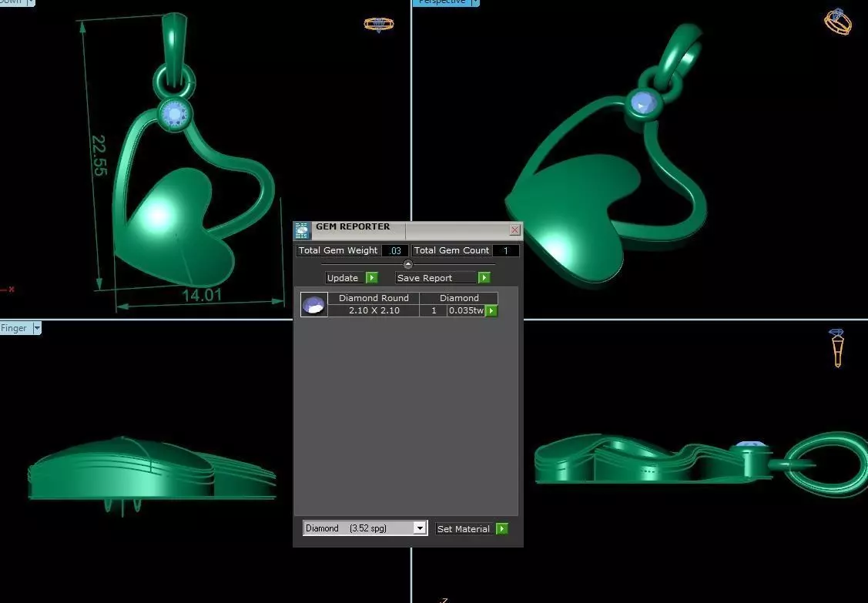
Task: Click the Total Gem Count value field
Action: click(505, 251)
